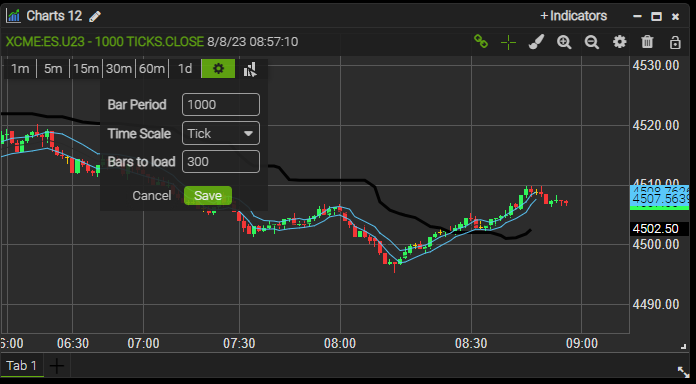Open the + Indicators menu
This screenshot has height=384, width=696.
[x=573, y=16]
